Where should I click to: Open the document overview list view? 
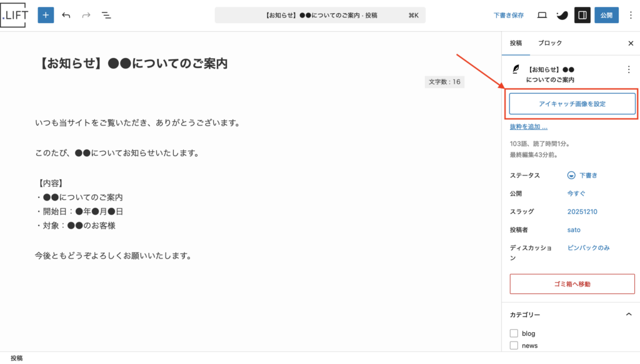click(x=106, y=15)
